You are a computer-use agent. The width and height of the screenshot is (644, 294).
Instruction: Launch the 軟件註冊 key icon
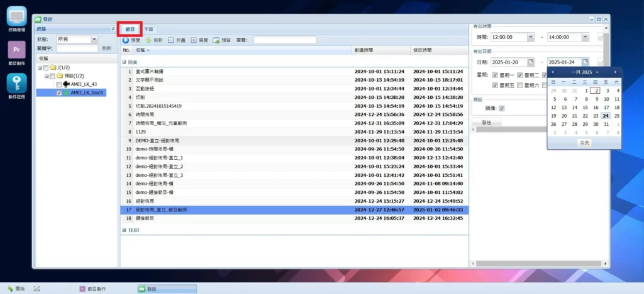[x=16, y=84]
